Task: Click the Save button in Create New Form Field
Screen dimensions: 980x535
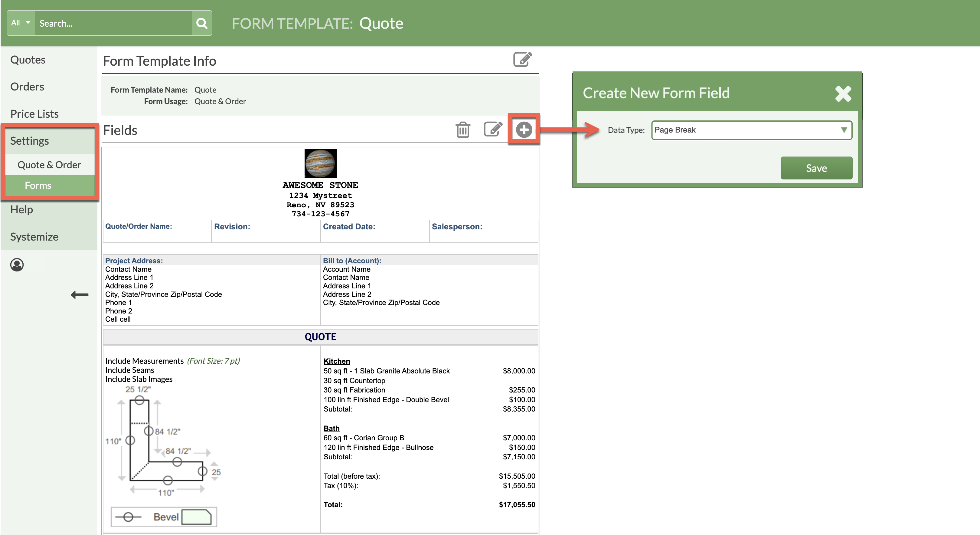Action: coord(816,168)
